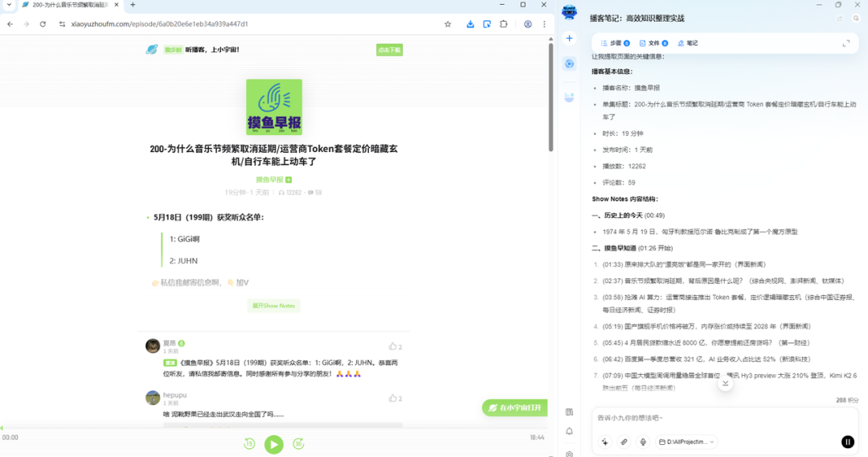The height and width of the screenshot is (457, 868).
Task: Click 在小宇宙打开 button
Action: [515, 408]
